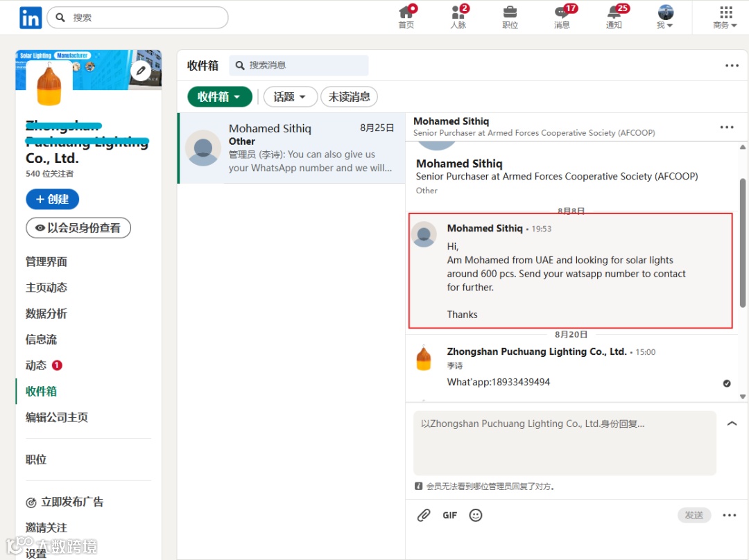Click the 创建 create button
The image size is (749, 560).
coord(53,199)
